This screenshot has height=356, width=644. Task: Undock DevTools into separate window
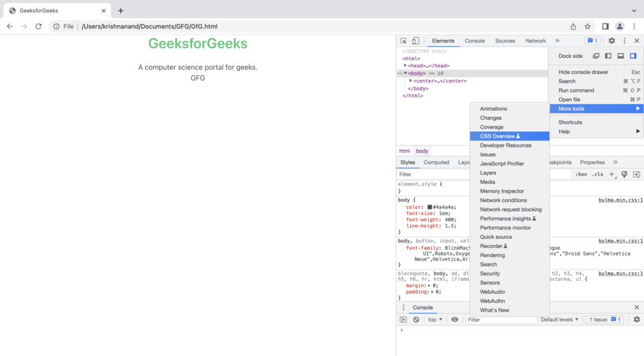(596, 56)
